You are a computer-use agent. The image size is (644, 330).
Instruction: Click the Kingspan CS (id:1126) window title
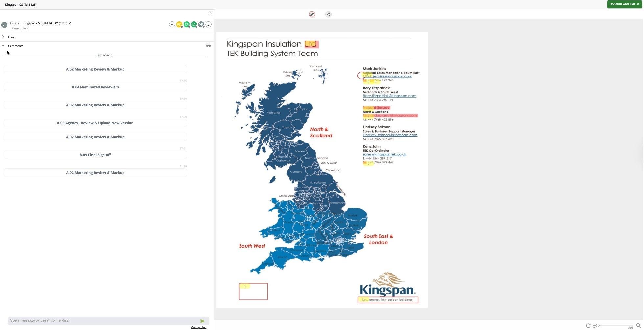pyautogui.click(x=20, y=4)
